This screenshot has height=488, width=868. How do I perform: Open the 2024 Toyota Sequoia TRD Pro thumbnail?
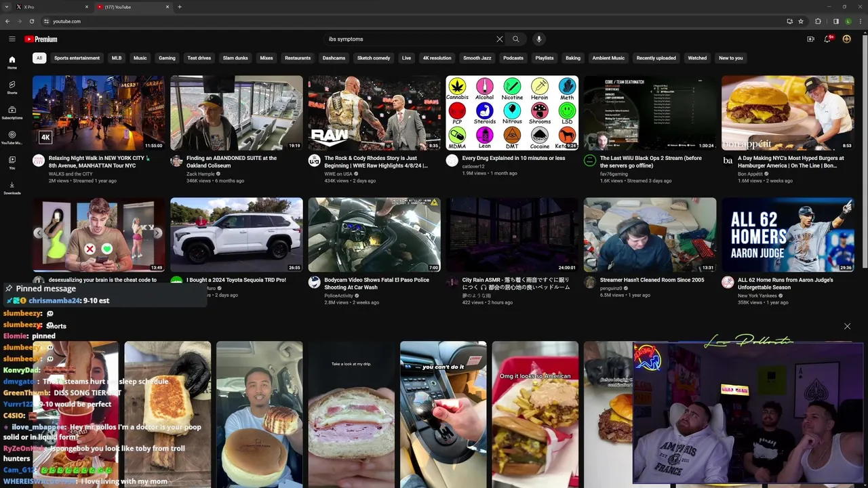pos(236,235)
